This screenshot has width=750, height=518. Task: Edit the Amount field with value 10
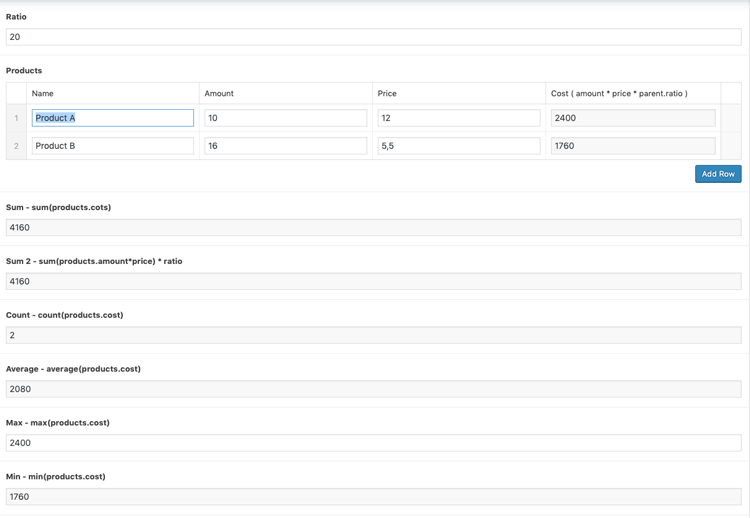coord(286,118)
